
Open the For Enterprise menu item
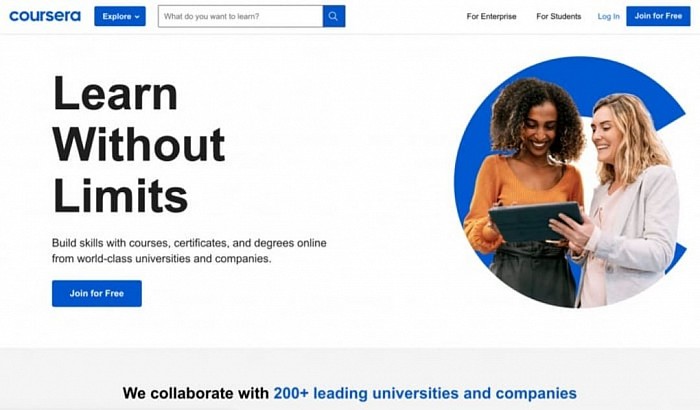tap(491, 16)
